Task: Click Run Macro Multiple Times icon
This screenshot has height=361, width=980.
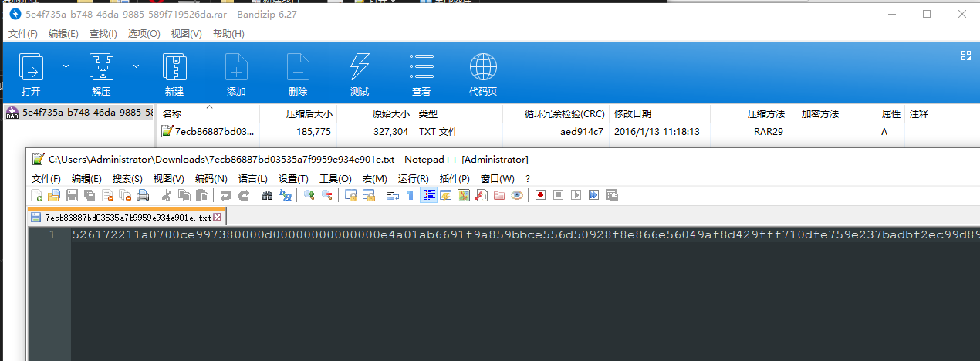Action: point(593,195)
